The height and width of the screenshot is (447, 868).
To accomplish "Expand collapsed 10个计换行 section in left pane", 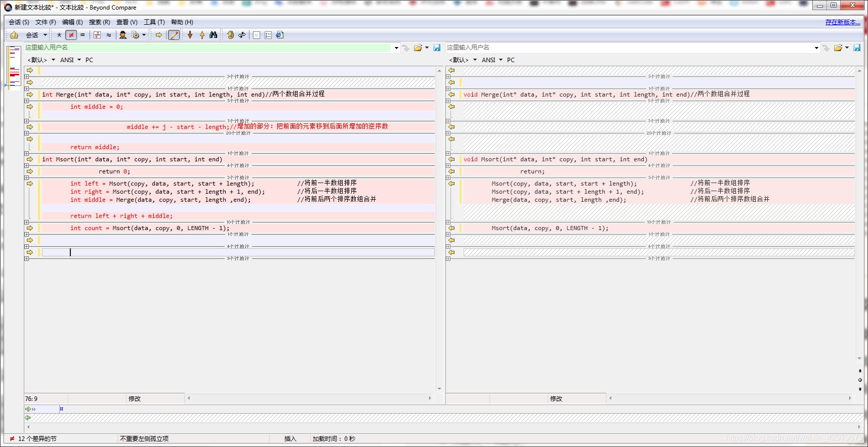I will tap(26, 222).
